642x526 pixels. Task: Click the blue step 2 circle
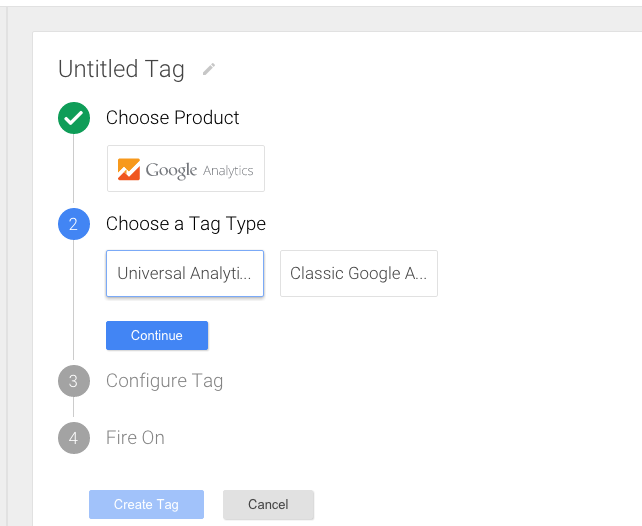coord(74,224)
